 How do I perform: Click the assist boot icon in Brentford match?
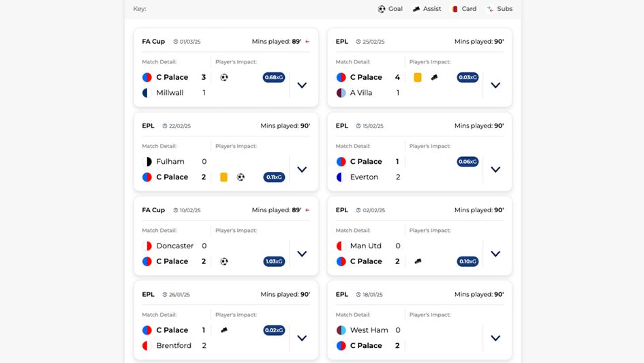(224, 330)
